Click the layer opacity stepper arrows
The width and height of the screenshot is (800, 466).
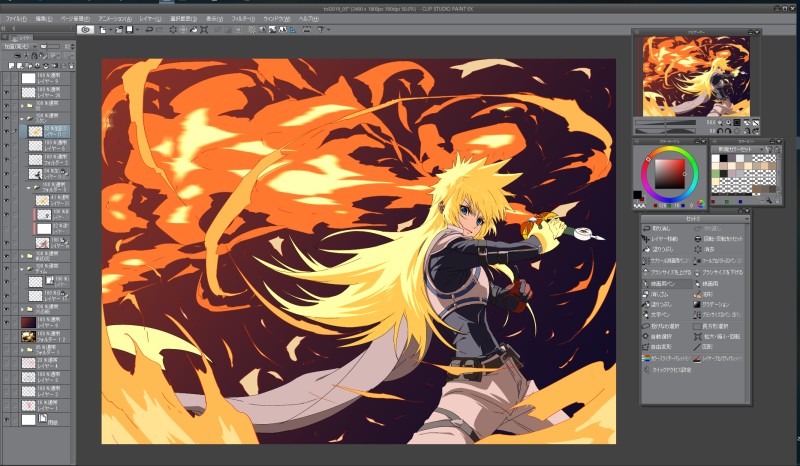tap(72, 46)
